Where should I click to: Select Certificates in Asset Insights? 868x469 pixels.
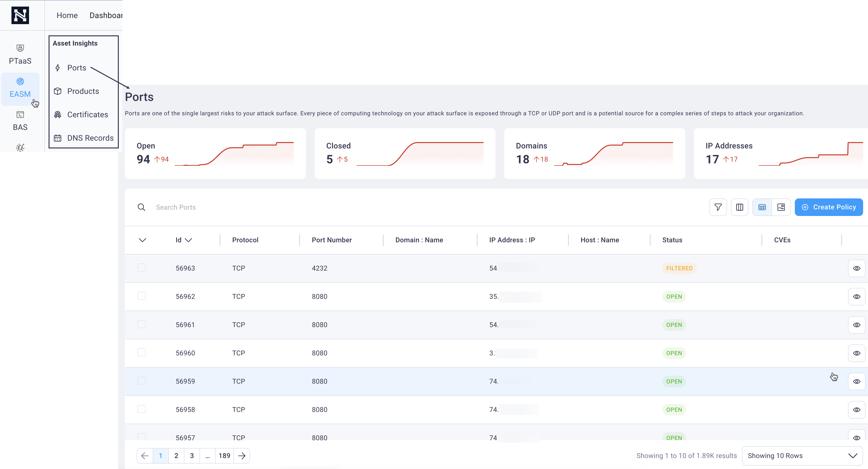pos(88,115)
